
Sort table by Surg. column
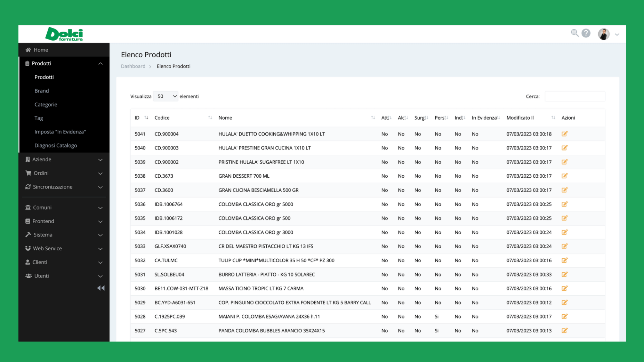tap(421, 118)
